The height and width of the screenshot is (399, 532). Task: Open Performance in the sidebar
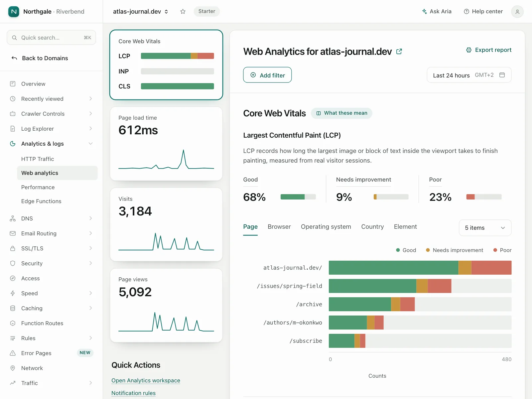click(57, 187)
